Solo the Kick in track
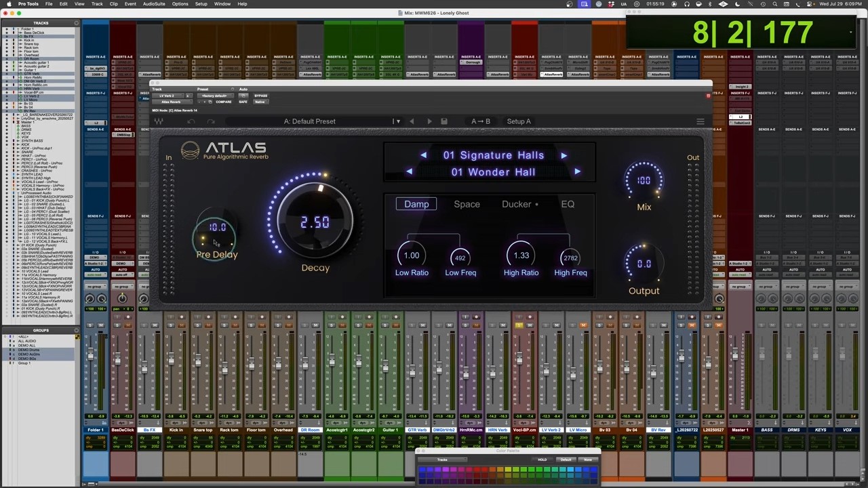This screenshot has height=488, width=868. 172,325
